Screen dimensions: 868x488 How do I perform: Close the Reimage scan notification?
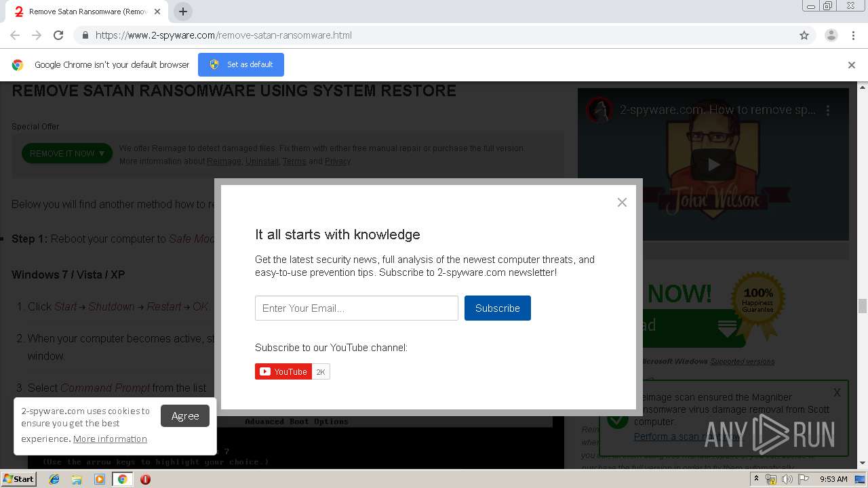tap(837, 392)
